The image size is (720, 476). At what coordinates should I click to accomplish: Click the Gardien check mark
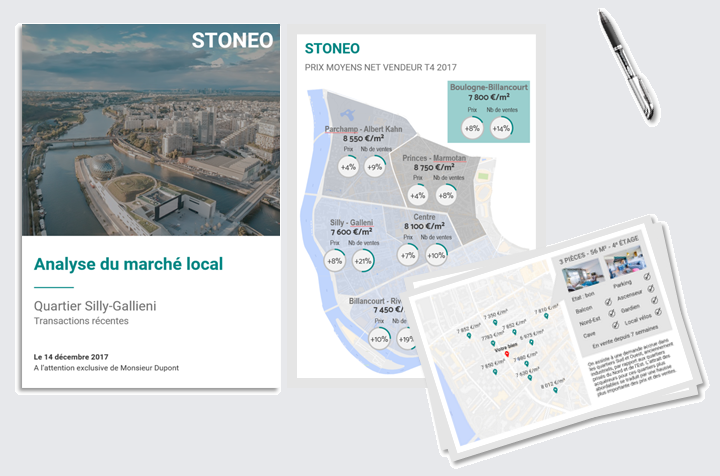coord(654,300)
